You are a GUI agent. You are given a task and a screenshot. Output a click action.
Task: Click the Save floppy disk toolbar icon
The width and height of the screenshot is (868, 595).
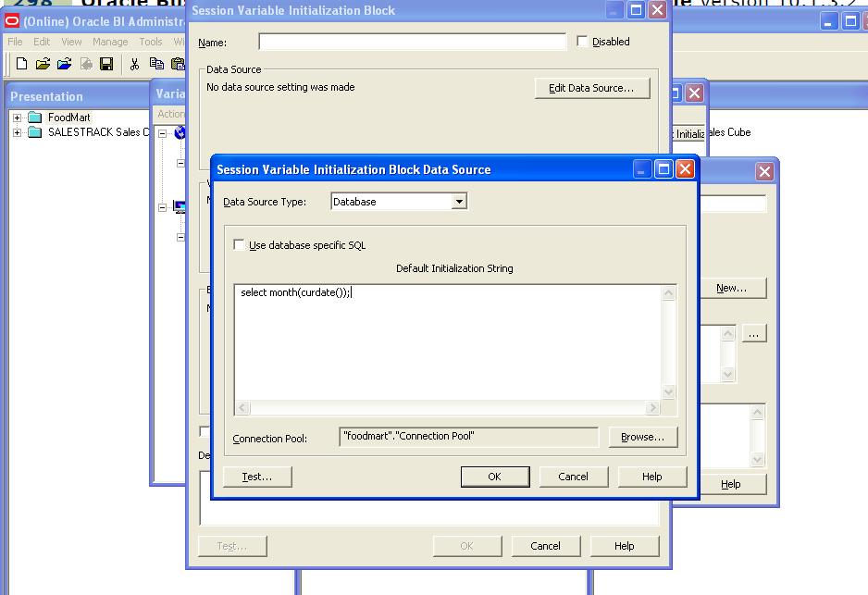click(106, 64)
